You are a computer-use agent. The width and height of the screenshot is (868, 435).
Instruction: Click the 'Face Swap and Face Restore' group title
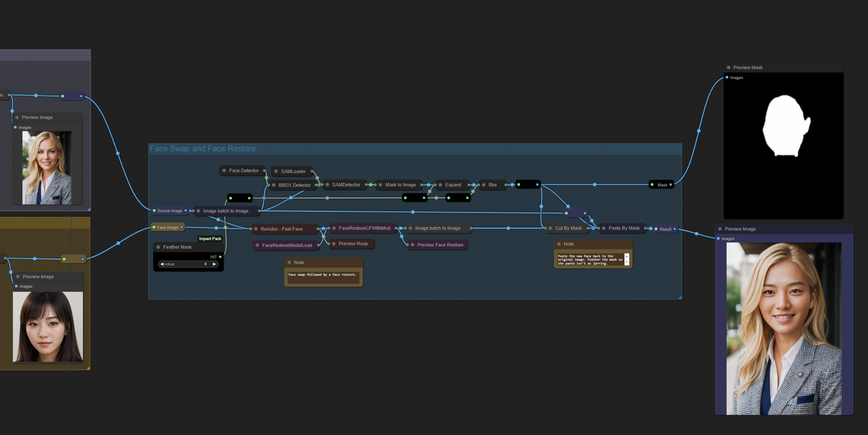pyautogui.click(x=203, y=149)
